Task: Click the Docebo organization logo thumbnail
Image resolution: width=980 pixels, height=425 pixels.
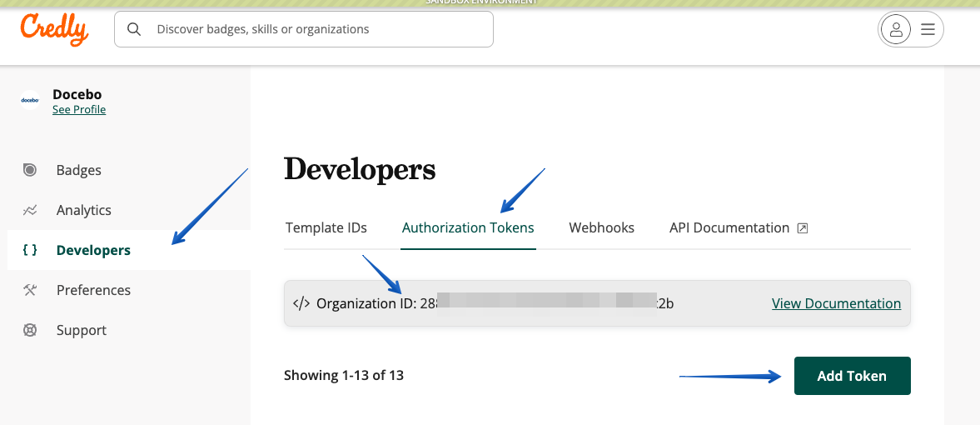Action: pos(30,101)
